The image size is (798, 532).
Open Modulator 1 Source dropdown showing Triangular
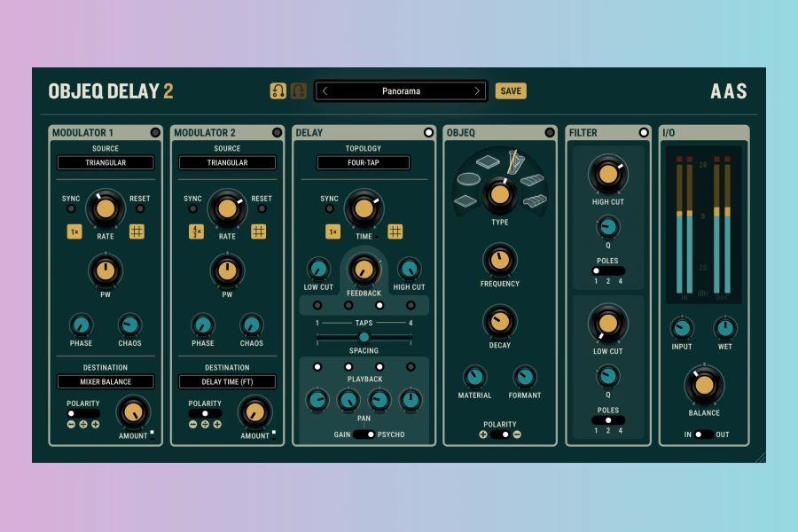click(106, 163)
